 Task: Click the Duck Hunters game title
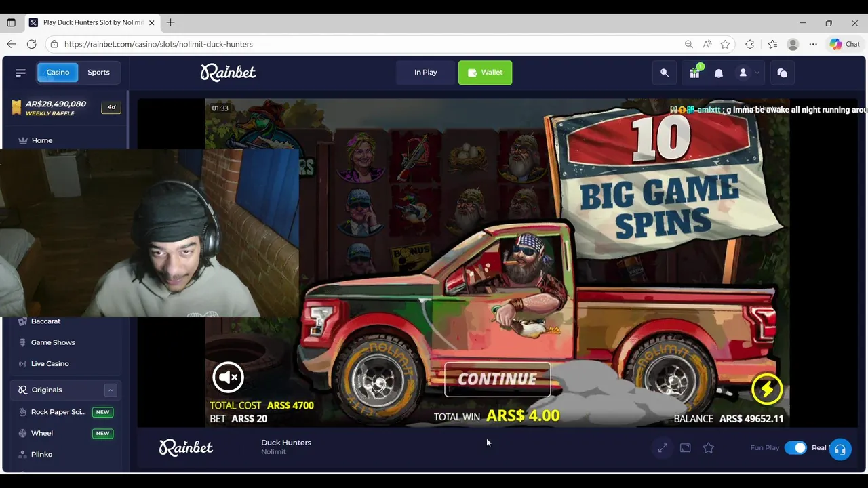(286, 443)
